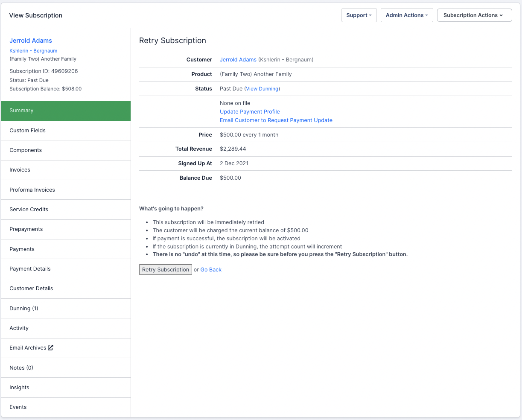The width and height of the screenshot is (522, 420).
Task: Click the Go Back link
Action: point(211,270)
